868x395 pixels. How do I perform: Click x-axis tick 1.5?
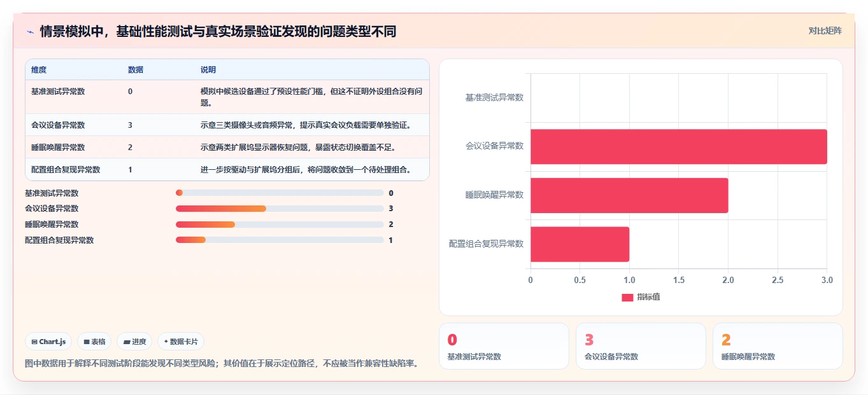[x=679, y=280]
